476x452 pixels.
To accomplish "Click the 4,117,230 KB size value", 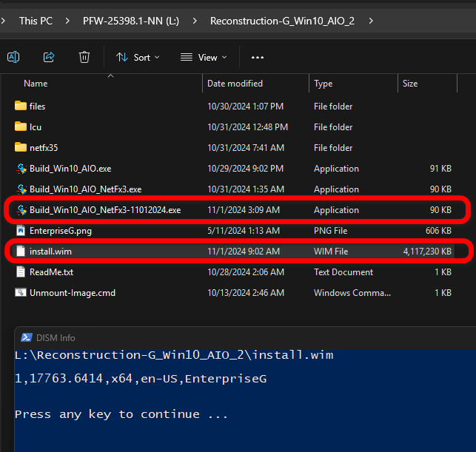I will coord(427,252).
